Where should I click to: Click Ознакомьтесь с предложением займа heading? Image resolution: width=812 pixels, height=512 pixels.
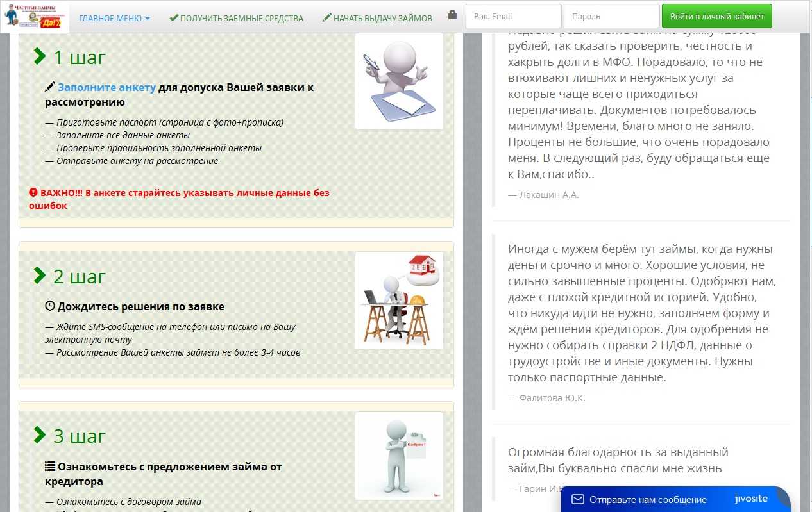point(164,474)
